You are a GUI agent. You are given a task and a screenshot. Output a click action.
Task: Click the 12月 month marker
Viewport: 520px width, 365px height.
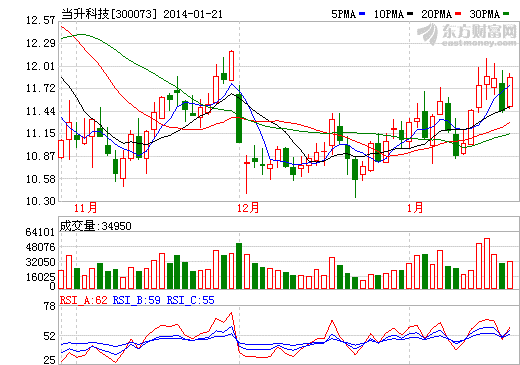[x=248, y=208]
